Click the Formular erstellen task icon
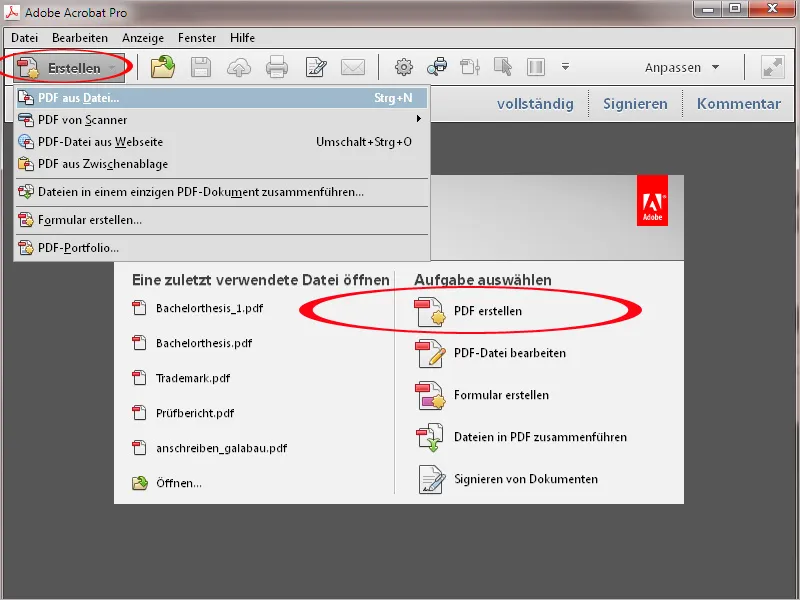This screenshot has height=600, width=800. 430,396
